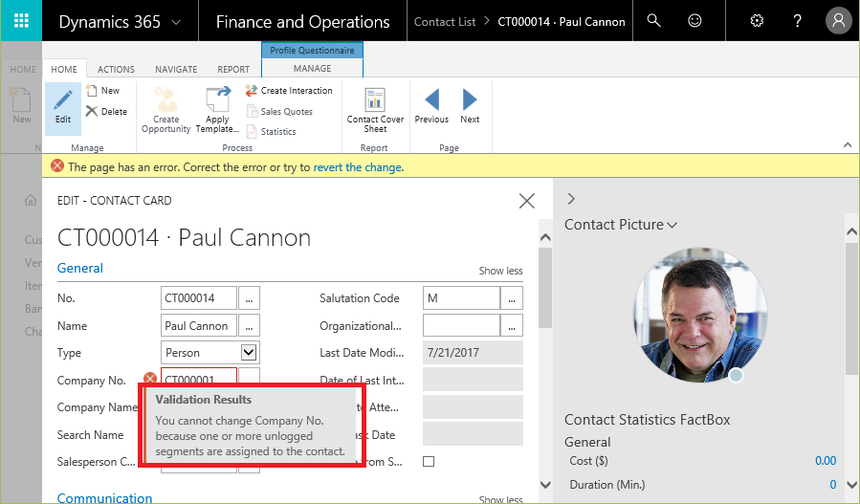Image resolution: width=860 pixels, height=504 pixels.
Task: Click the Edit pencil button
Action: coord(63,108)
